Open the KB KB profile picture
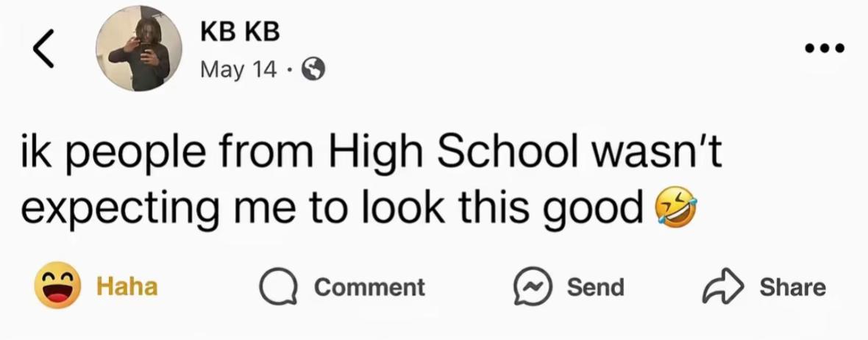Viewport: 868px width, 340px height. tap(139, 48)
